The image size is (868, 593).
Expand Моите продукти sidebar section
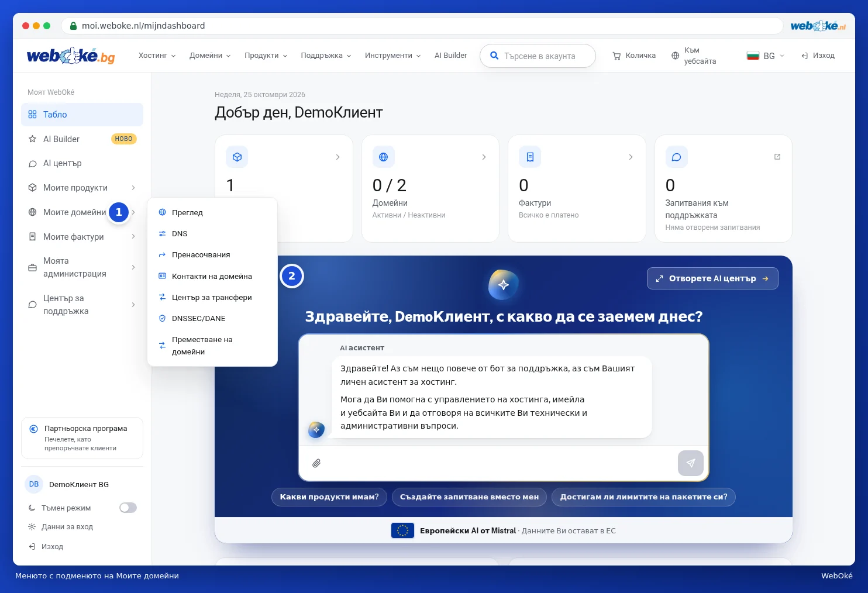tap(82, 188)
